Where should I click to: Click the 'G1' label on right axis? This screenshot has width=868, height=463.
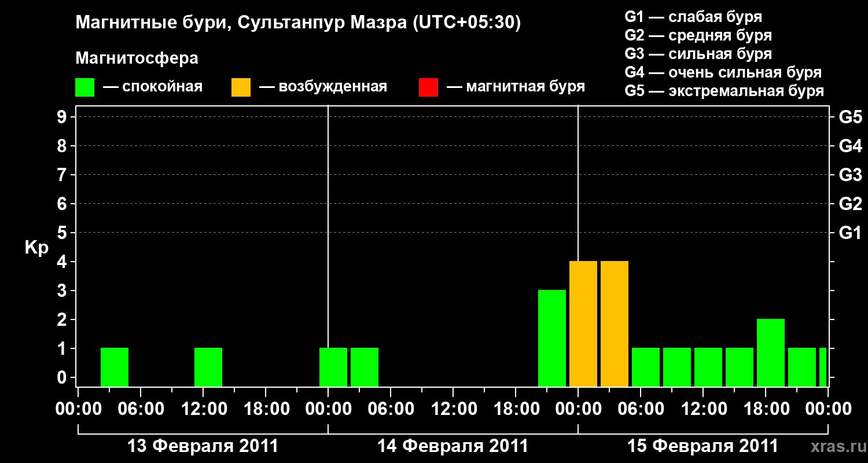click(x=850, y=233)
